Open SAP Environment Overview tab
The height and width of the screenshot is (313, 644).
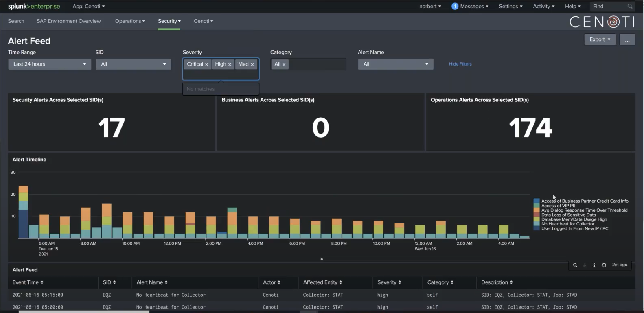[x=69, y=21]
